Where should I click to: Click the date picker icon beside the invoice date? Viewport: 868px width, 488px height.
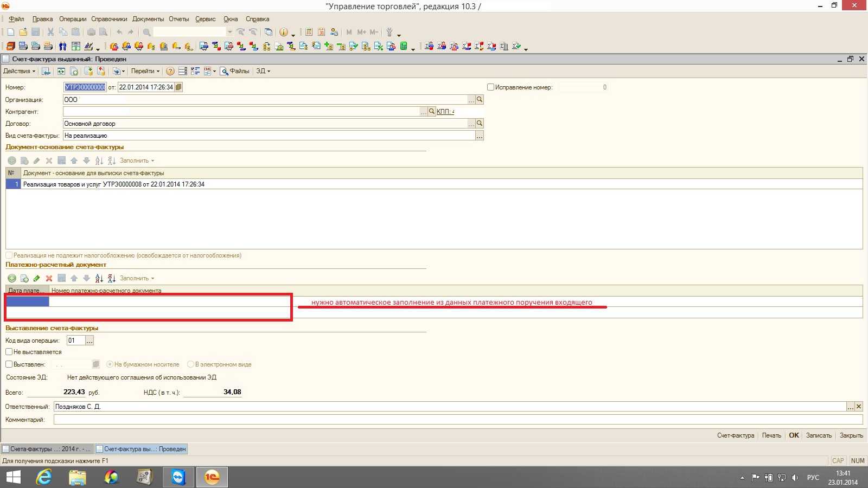178,87
